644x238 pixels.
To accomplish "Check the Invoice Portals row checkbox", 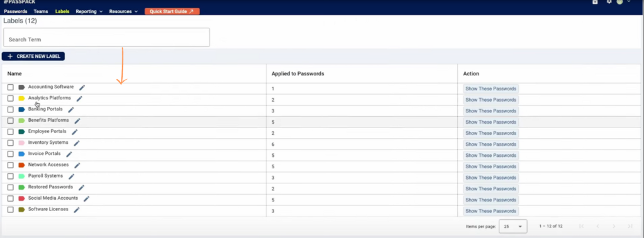I will point(11,154).
